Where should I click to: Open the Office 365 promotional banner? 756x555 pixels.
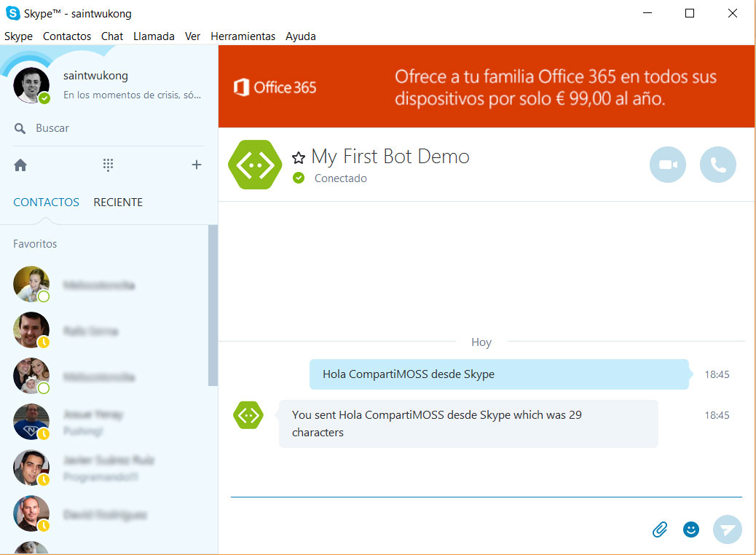coord(487,86)
